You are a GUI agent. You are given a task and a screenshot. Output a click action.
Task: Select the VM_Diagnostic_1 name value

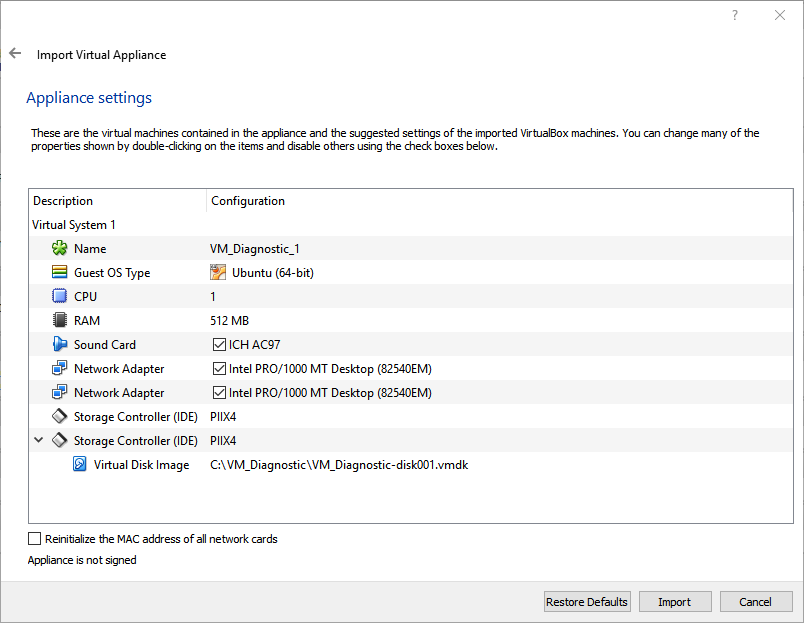point(255,249)
